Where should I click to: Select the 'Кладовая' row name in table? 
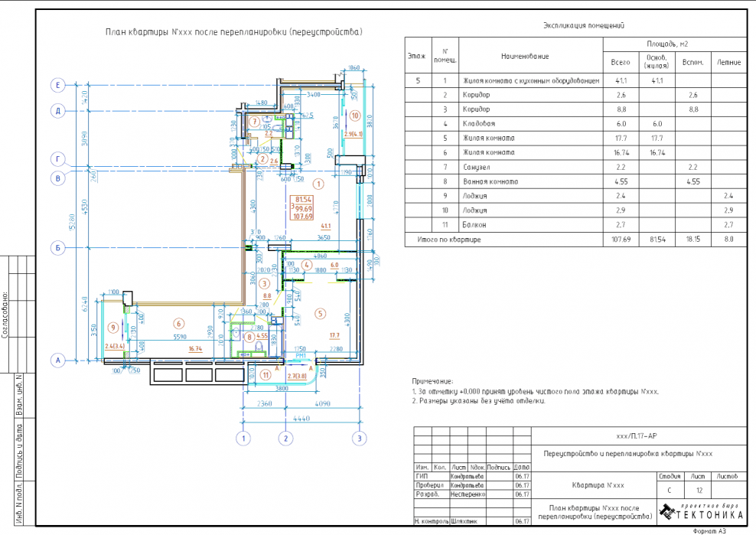click(x=479, y=124)
